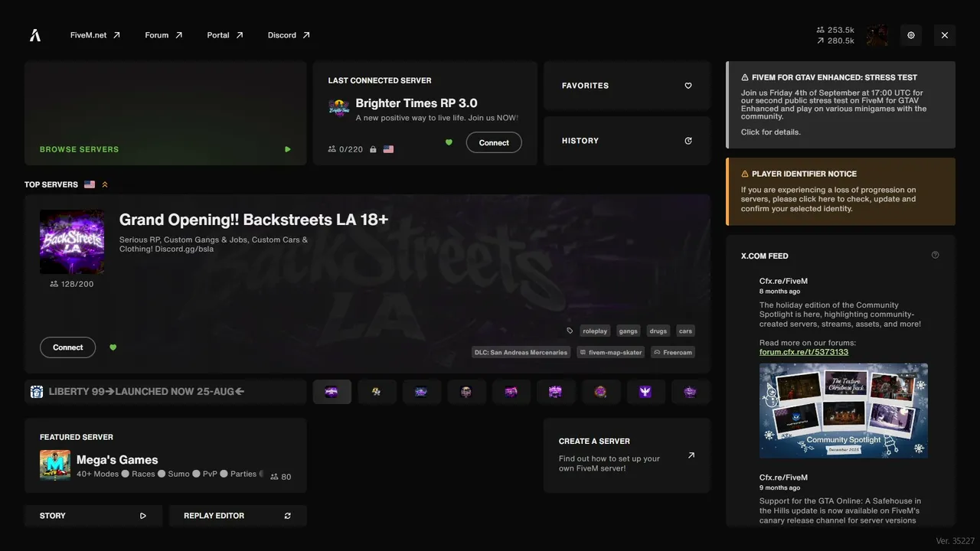980x551 pixels.
Task: Click the FiveM logo in the top bar
Action: point(35,35)
